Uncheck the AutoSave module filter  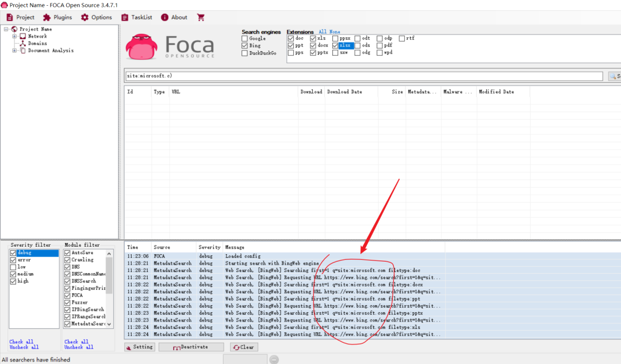(x=67, y=252)
